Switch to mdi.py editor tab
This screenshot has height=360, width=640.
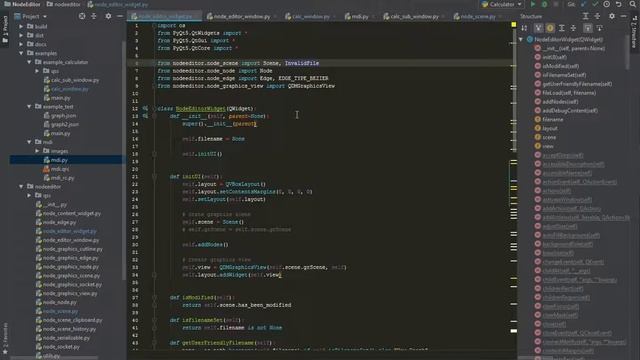pos(360,16)
